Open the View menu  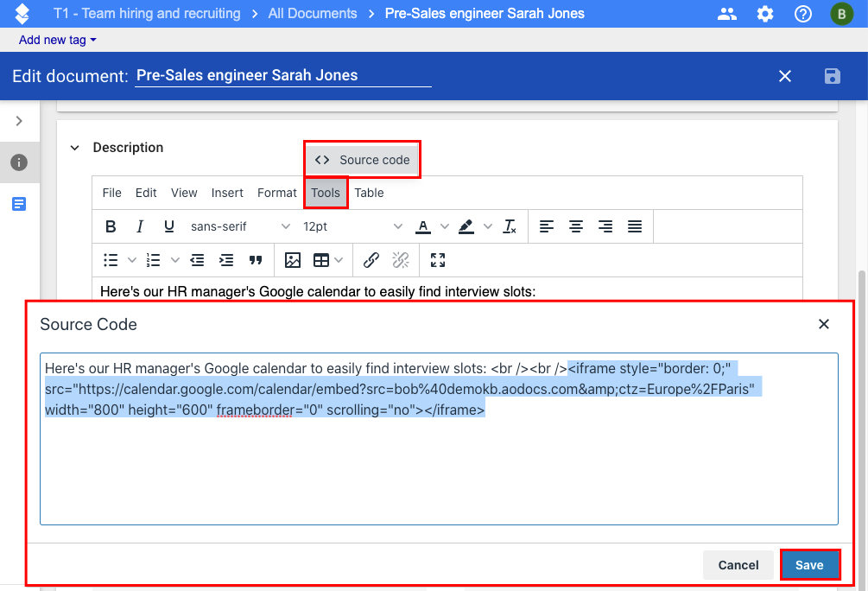coord(184,193)
